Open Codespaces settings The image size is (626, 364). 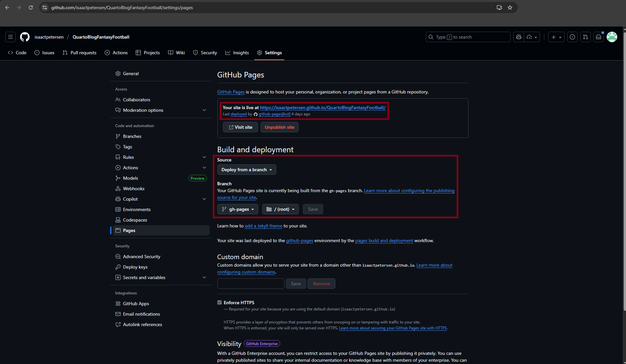(161, 220)
